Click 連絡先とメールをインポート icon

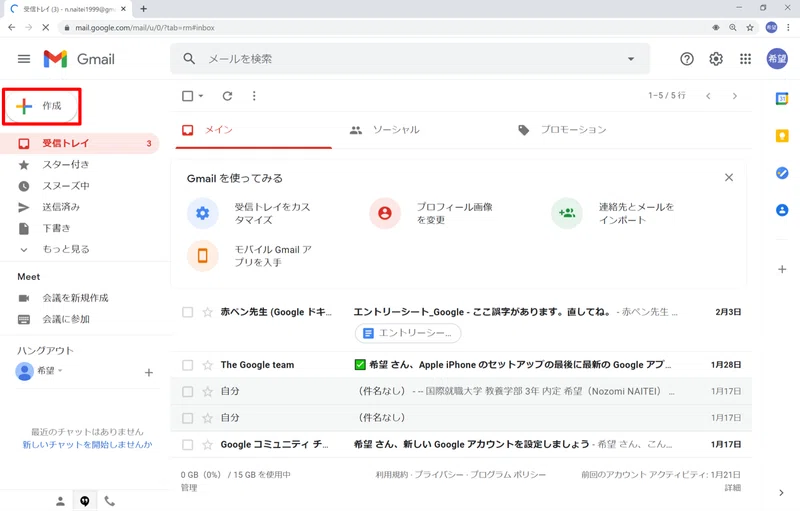tap(567, 213)
